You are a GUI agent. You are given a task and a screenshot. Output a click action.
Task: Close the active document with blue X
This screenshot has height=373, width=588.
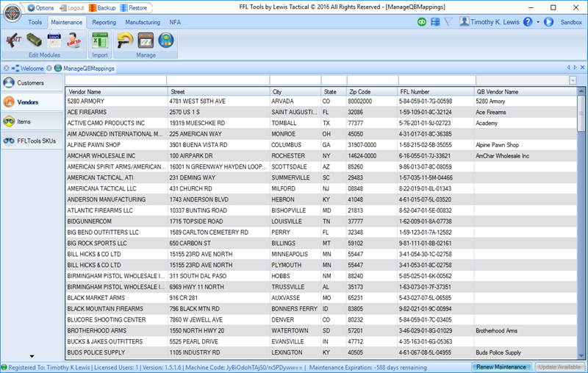pos(582,68)
